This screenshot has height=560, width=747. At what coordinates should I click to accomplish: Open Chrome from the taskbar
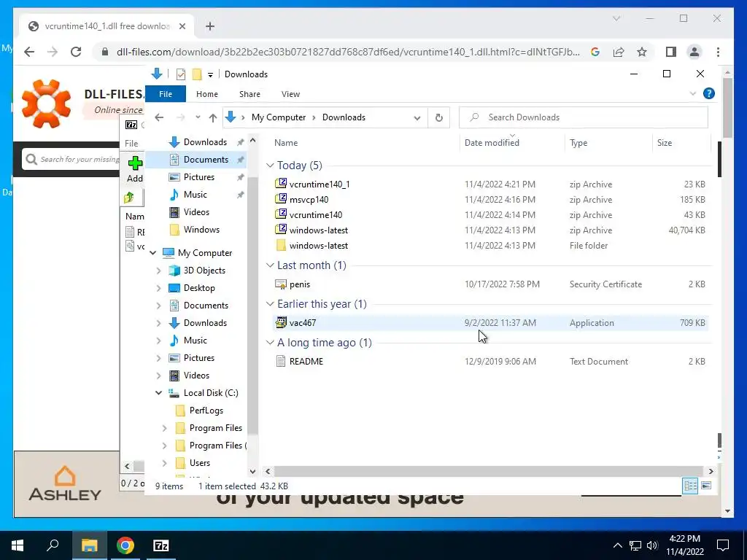(125, 545)
